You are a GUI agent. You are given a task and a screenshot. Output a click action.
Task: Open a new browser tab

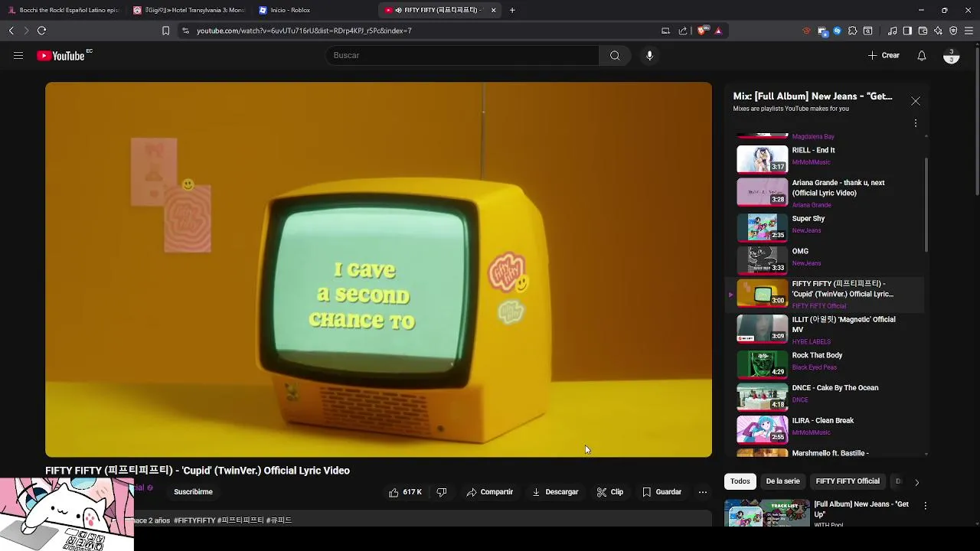point(512,10)
